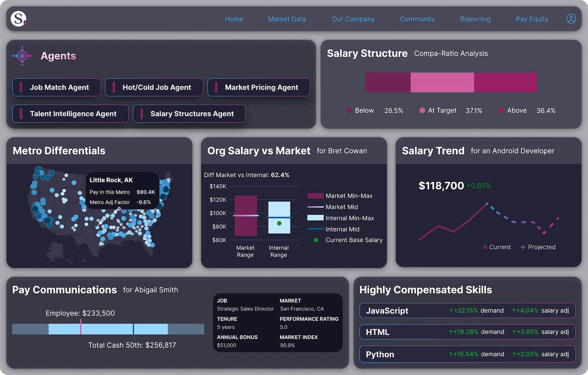The height and width of the screenshot is (375, 588).
Task: Click the Market Min-Max legend swatch
Action: 315,196
